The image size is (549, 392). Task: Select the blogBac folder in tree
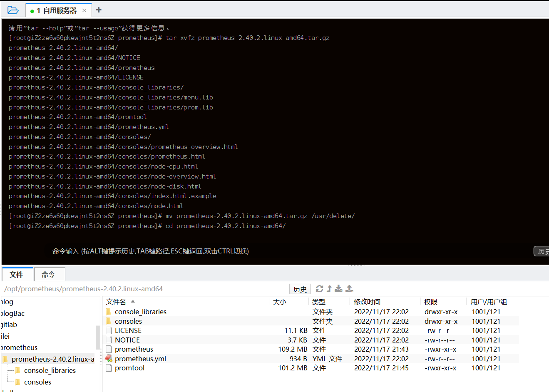[x=12, y=313]
